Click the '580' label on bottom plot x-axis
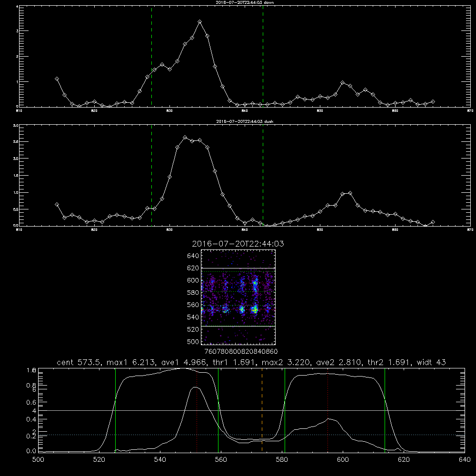 [282, 460]
